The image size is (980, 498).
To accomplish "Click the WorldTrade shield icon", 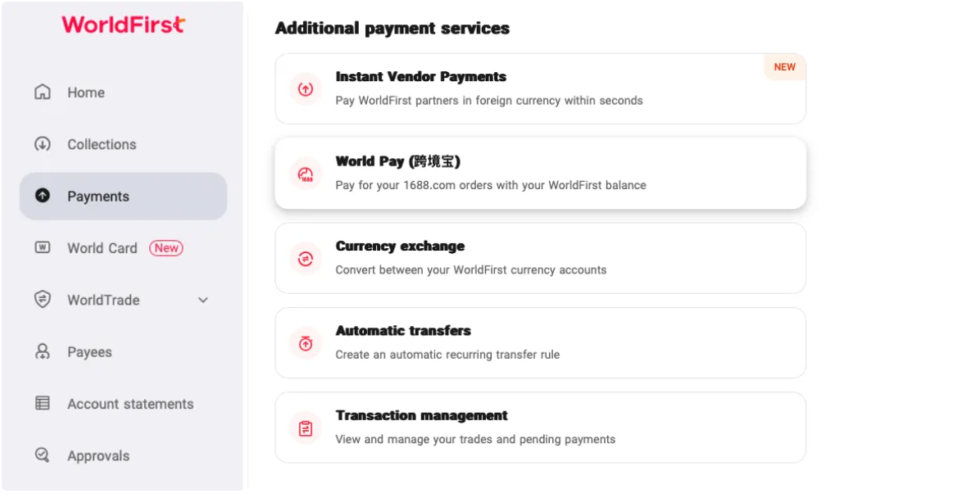I will [x=43, y=299].
